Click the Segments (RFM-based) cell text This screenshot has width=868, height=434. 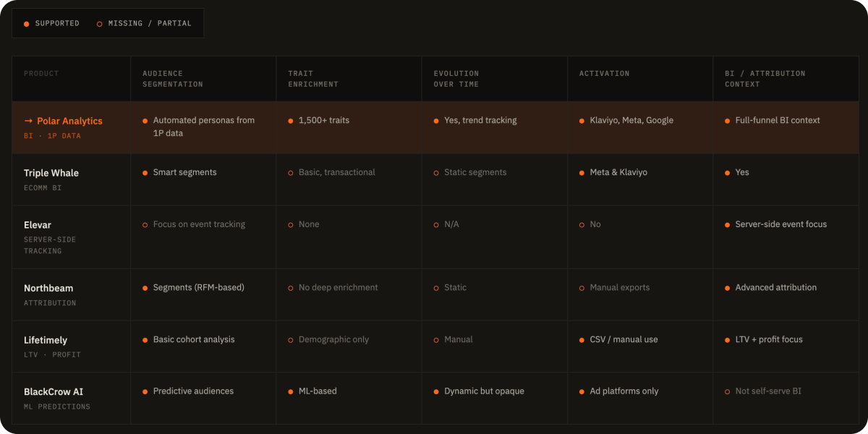[x=199, y=288]
